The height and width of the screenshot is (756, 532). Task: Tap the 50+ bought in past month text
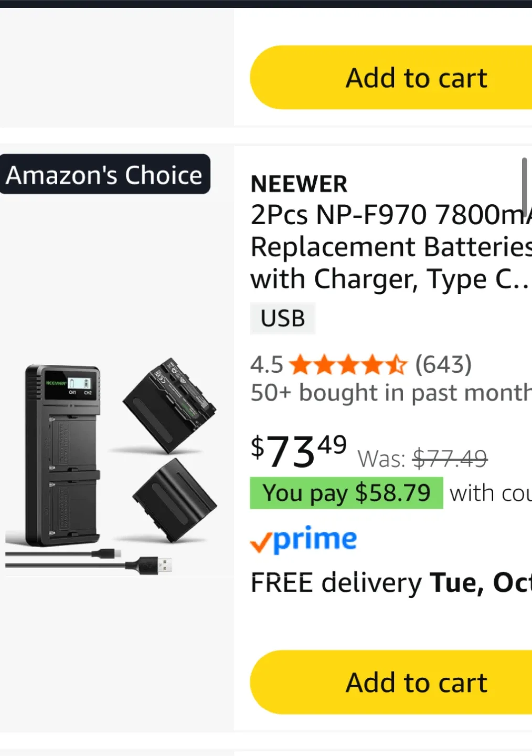click(391, 393)
